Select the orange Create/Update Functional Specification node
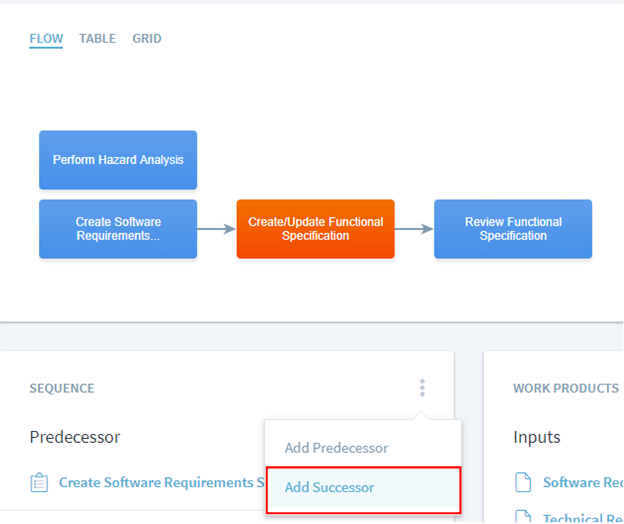 tap(315, 229)
